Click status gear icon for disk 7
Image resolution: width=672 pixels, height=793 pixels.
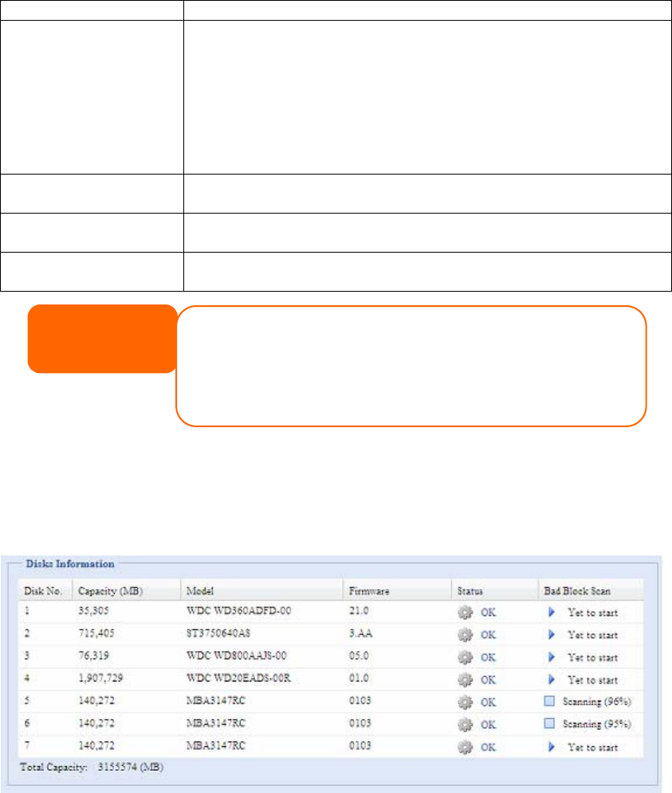pos(465,748)
